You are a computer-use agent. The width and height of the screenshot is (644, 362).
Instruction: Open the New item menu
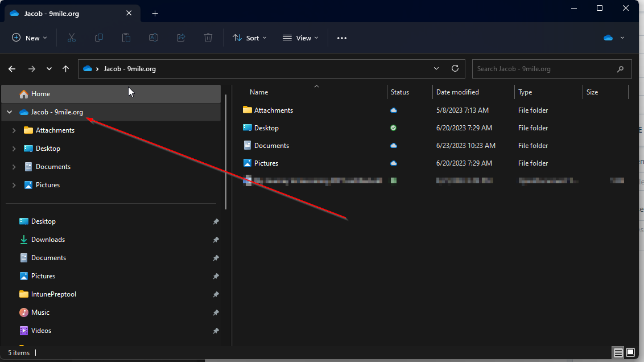(29, 38)
